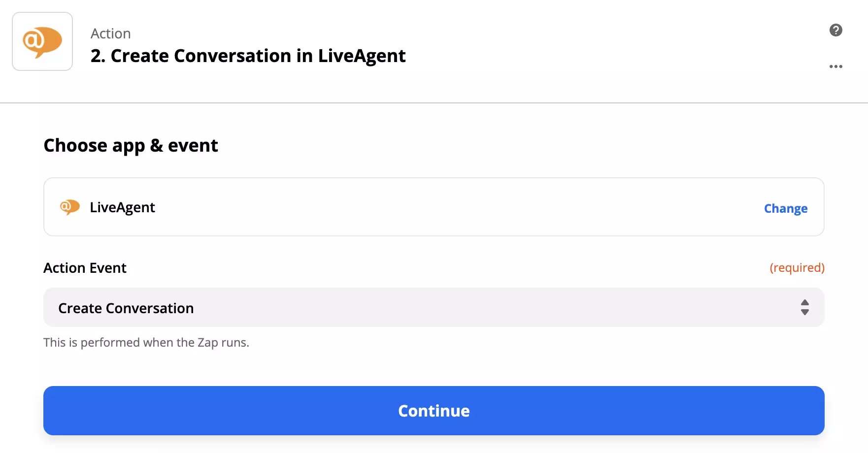868x453 pixels.
Task: Select the step title '2. Create Conversation in LiveAgent'
Action: 247,56
